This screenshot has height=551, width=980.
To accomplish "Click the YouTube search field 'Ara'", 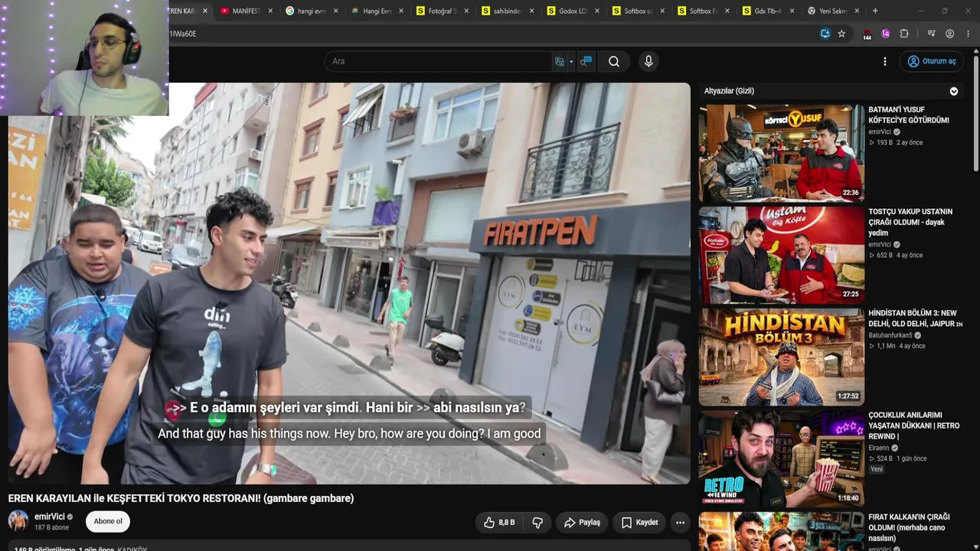I will click(x=439, y=61).
